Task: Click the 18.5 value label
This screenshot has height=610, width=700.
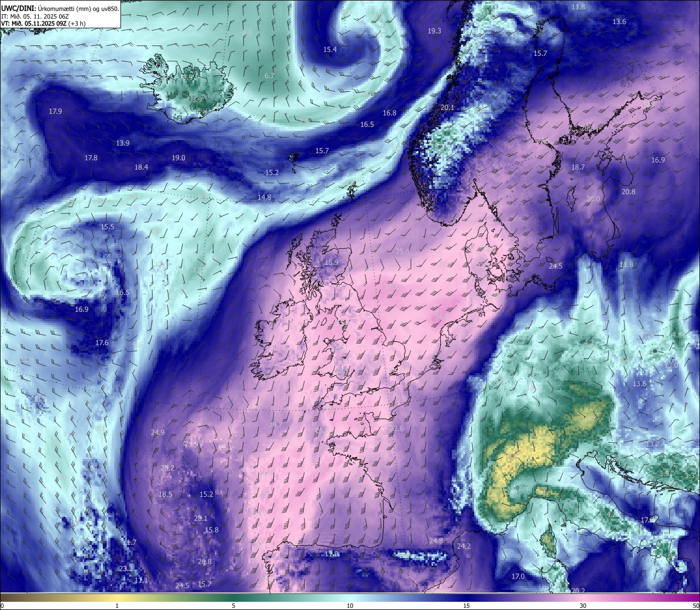Action: pyautogui.click(x=165, y=495)
